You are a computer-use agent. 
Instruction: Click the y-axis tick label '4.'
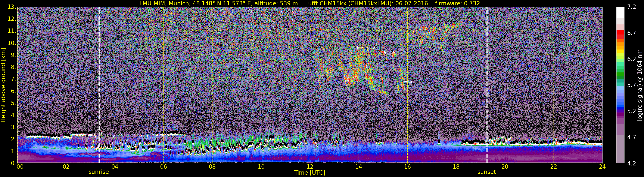tap(13, 115)
